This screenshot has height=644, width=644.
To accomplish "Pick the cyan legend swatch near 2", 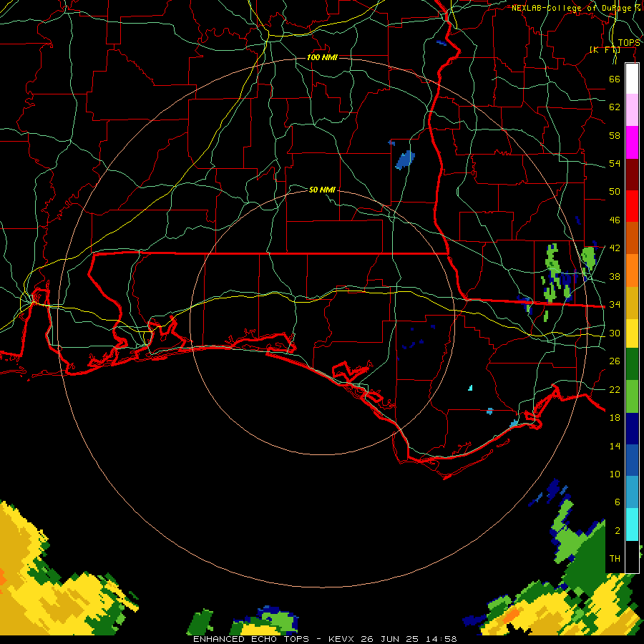I will pyautogui.click(x=632, y=525).
